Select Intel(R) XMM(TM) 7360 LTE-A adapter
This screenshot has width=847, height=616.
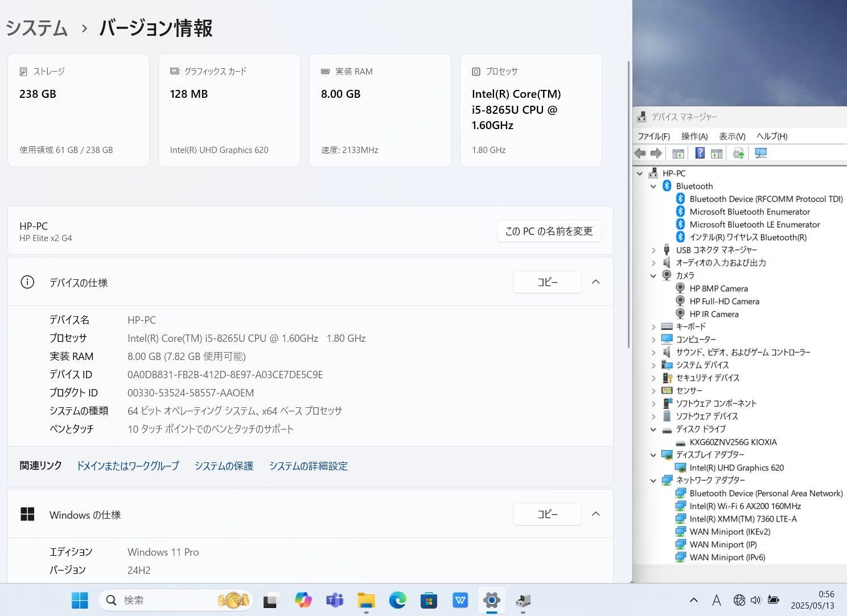tap(743, 519)
